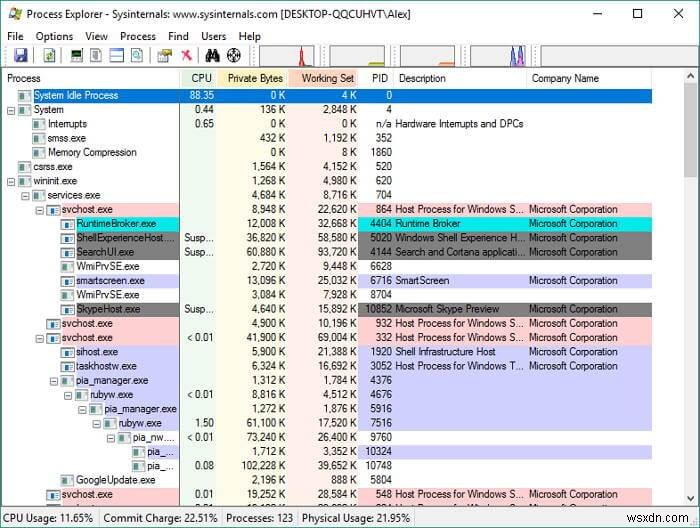Click the binoculars Find Handle icon
The image size is (700, 528).
point(212,55)
